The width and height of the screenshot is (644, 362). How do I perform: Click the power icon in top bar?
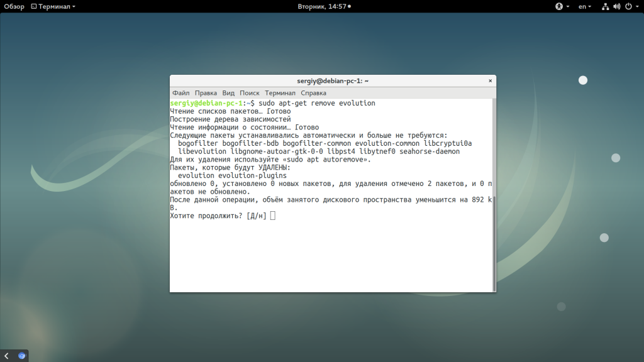pyautogui.click(x=627, y=6)
